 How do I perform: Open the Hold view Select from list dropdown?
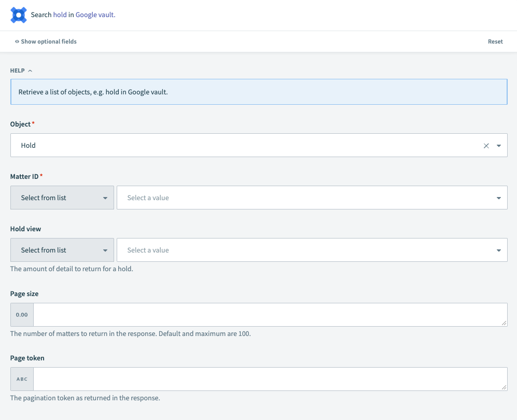pos(62,250)
